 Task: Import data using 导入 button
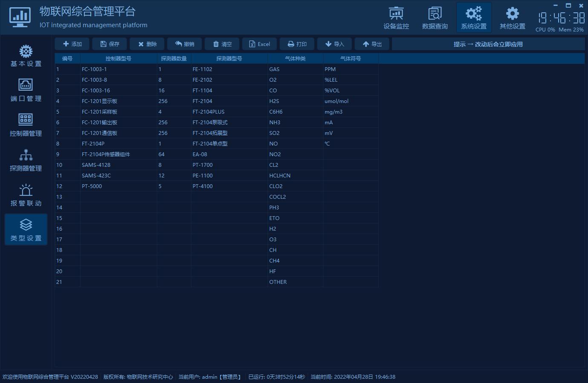tap(334, 44)
